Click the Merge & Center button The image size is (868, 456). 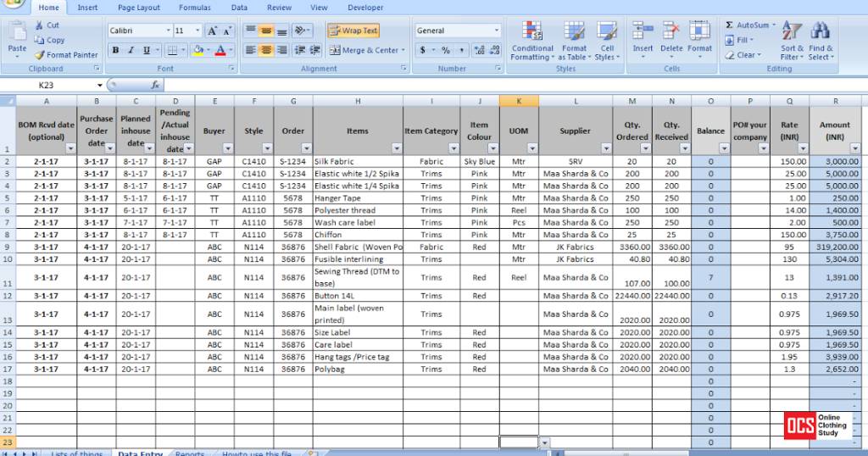click(364, 51)
